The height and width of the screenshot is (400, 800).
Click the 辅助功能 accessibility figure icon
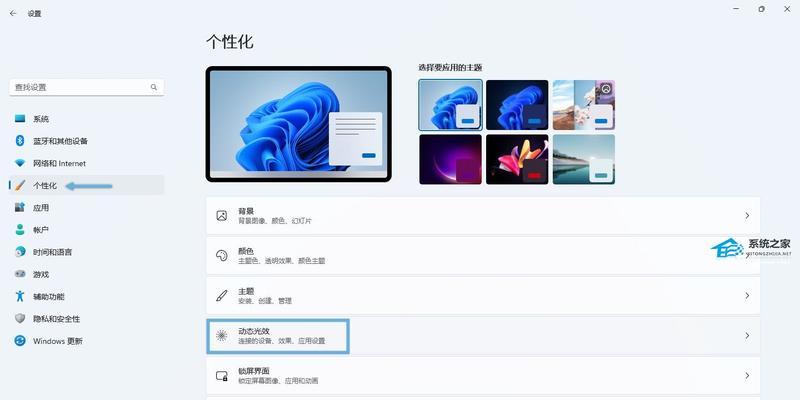pyautogui.click(x=20, y=296)
